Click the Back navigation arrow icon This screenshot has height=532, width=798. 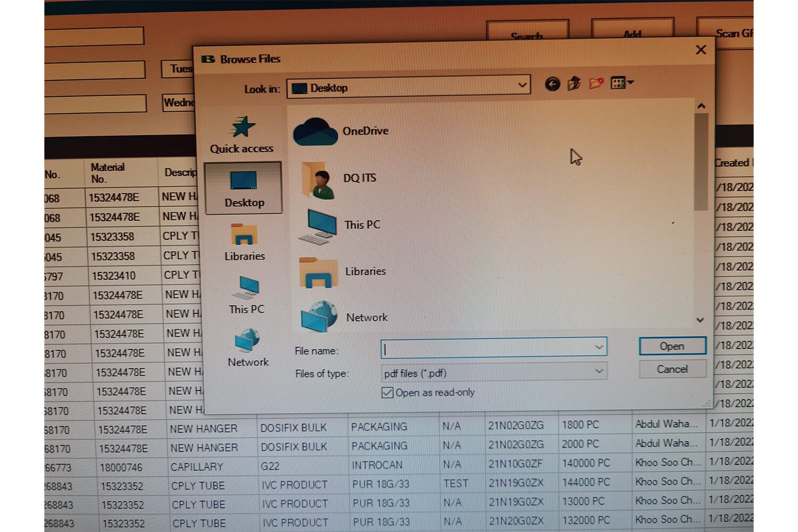(x=552, y=84)
